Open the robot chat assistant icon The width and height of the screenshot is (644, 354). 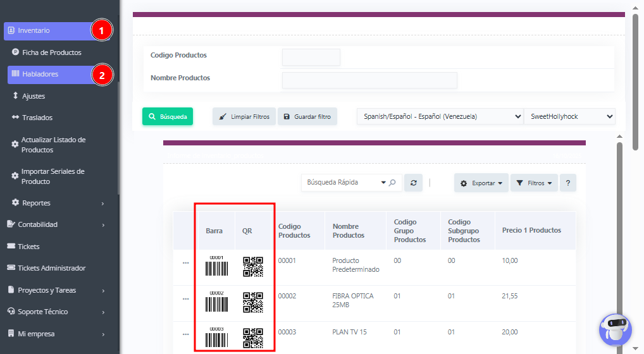pyautogui.click(x=615, y=330)
